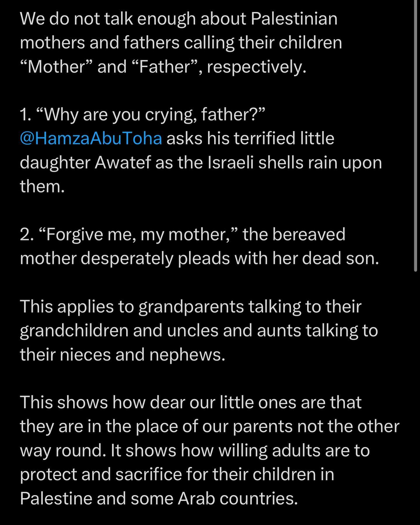
Task: Click the opening sentence about Palestinian mothers
Action: [x=181, y=43]
